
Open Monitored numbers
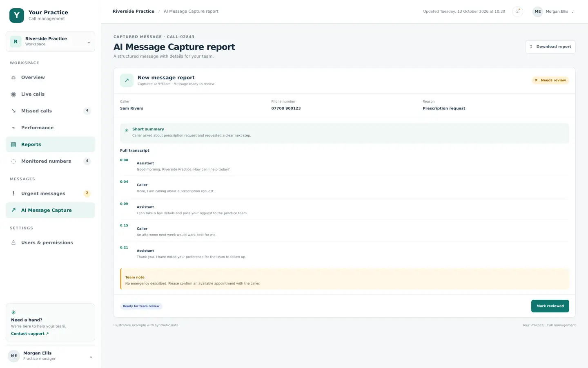click(50, 161)
